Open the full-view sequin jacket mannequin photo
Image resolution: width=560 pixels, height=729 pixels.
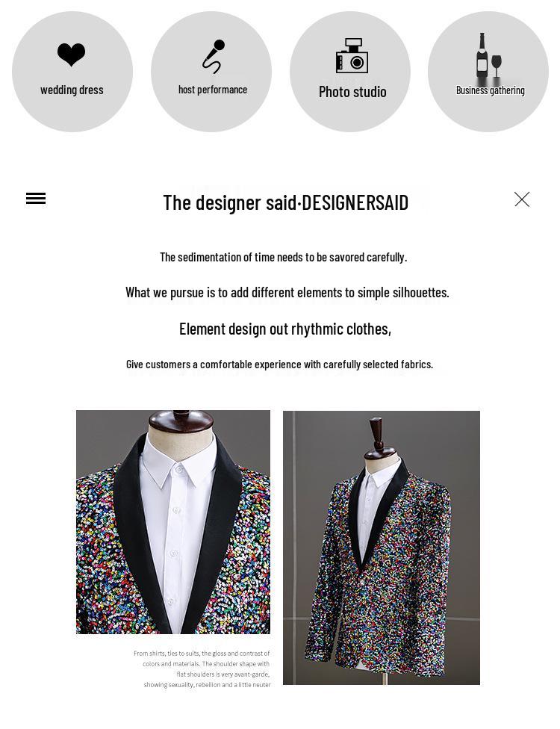(x=381, y=547)
